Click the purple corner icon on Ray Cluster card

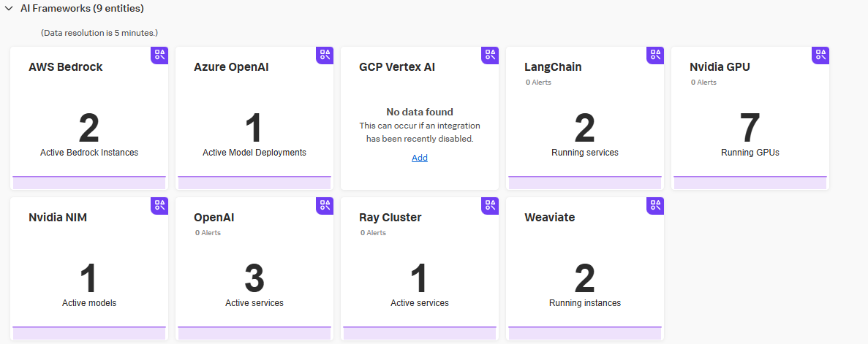(490, 205)
